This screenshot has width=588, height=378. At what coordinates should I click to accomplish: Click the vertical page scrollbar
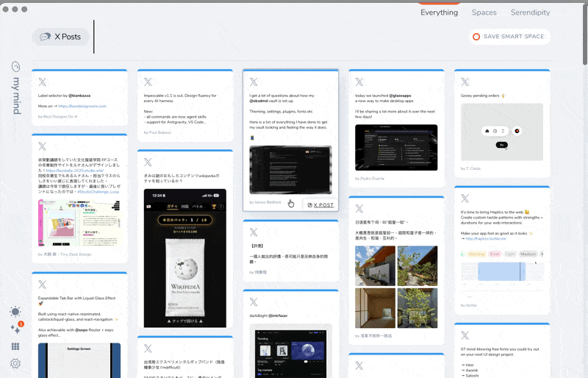click(585, 34)
